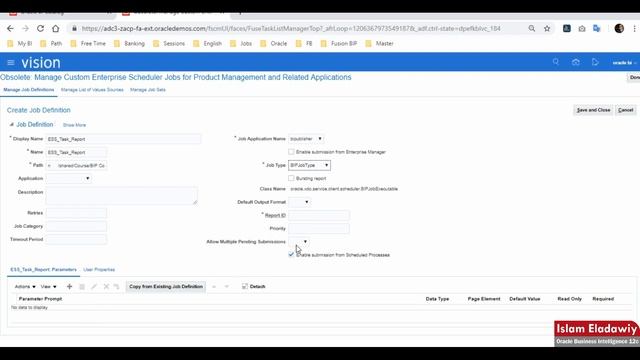Detach the parameters table
The width and height of the screenshot is (640, 360).
[253, 287]
